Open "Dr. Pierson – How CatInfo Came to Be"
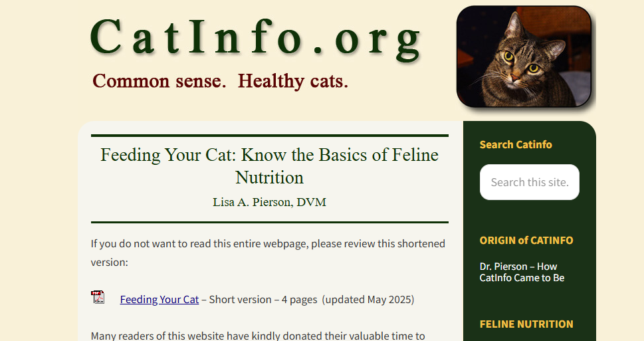Image resolution: width=644 pixels, height=341 pixels. click(522, 272)
